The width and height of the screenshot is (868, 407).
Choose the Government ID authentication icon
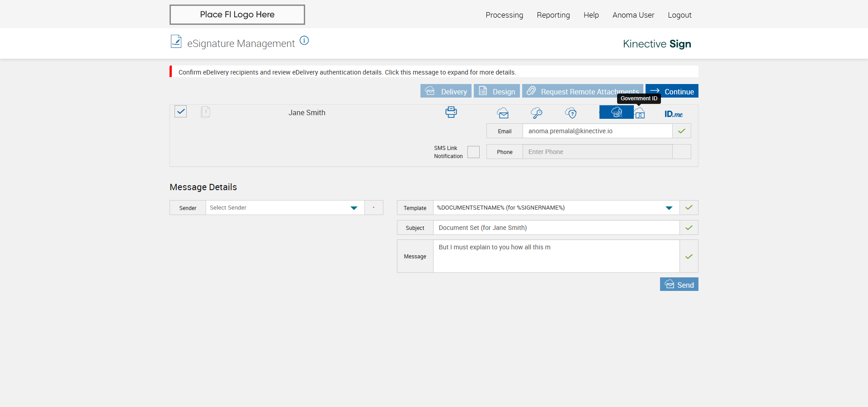[640, 113]
